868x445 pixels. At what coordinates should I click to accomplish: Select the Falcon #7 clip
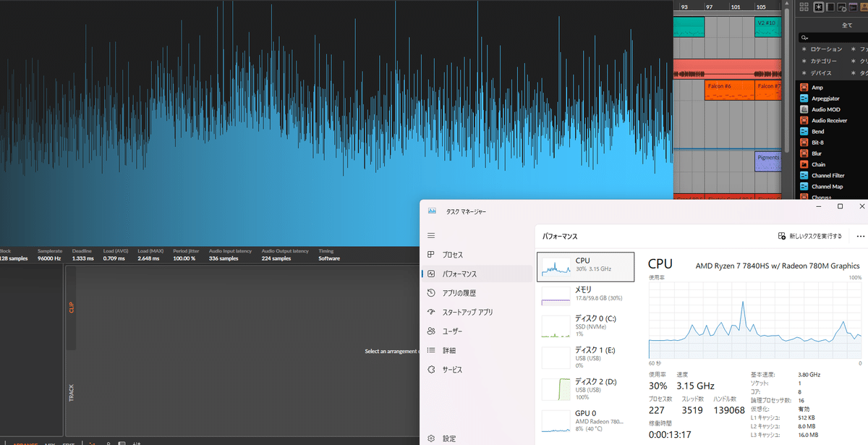click(768, 90)
